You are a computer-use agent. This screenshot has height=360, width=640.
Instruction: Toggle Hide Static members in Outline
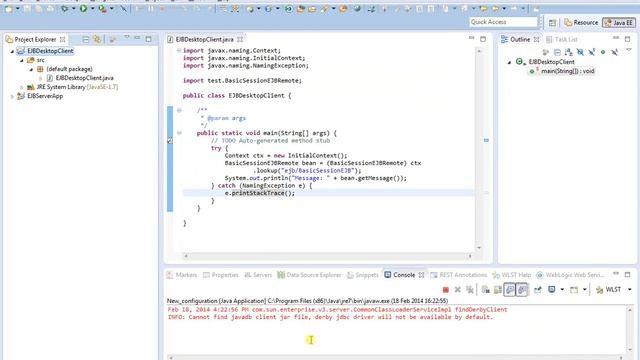coord(591,52)
